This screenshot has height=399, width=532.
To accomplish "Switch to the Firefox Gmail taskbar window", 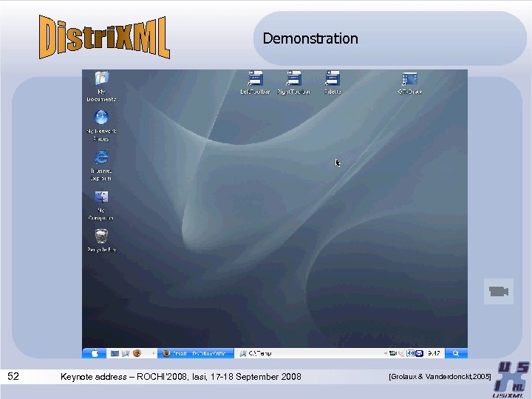I will [195, 353].
